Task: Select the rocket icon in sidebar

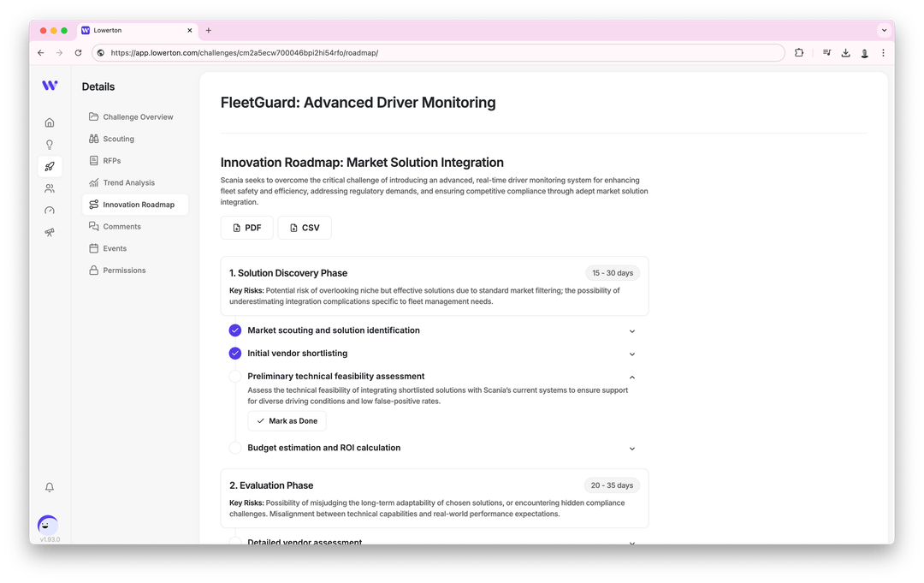Action: pos(50,167)
